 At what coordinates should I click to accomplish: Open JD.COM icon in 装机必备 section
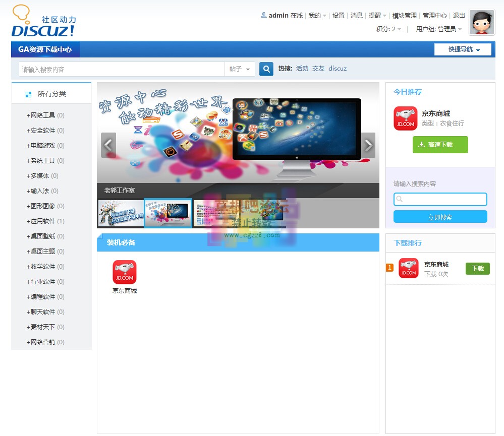(124, 272)
